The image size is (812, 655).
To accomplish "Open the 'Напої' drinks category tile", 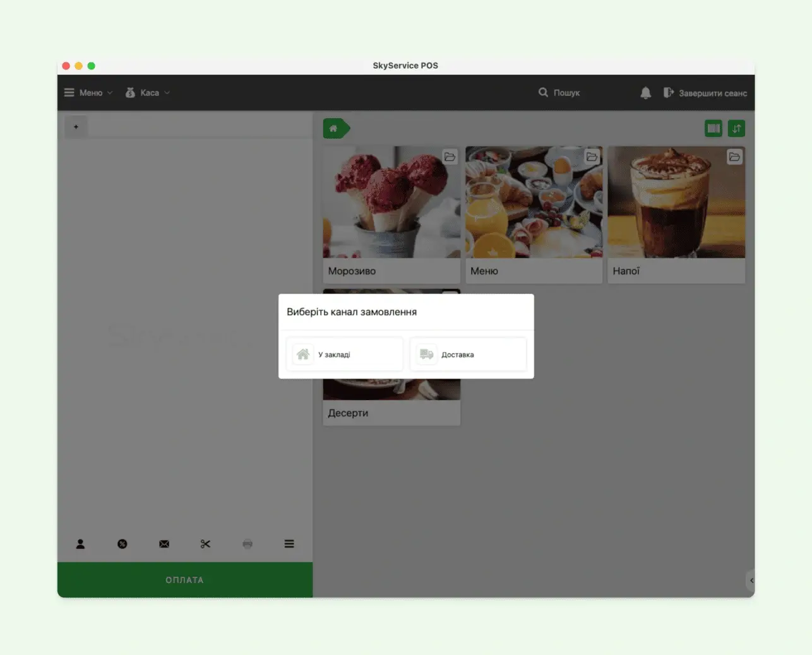I will click(x=676, y=215).
